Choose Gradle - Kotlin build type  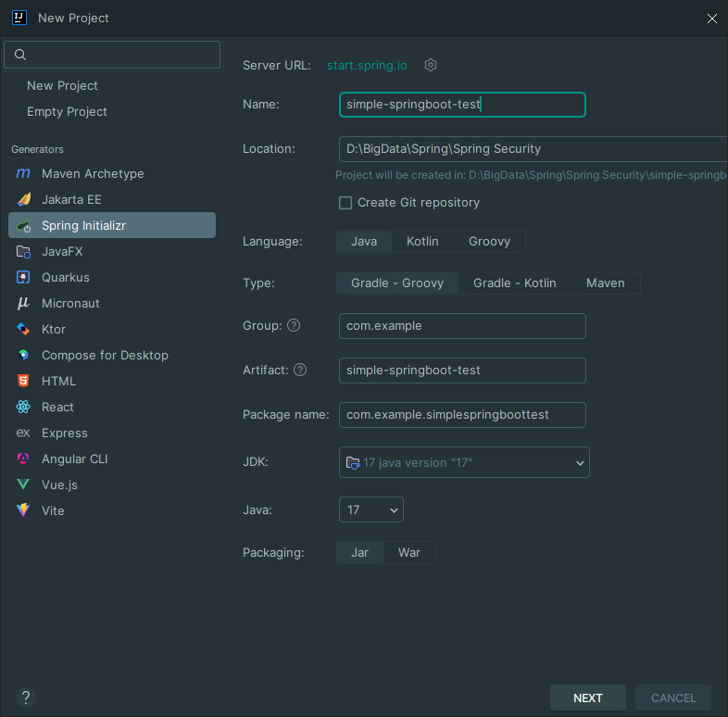coord(514,283)
